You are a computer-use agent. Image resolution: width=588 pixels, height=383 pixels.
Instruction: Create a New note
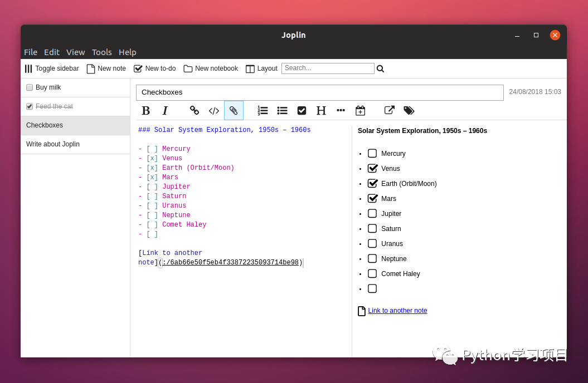tap(106, 68)
